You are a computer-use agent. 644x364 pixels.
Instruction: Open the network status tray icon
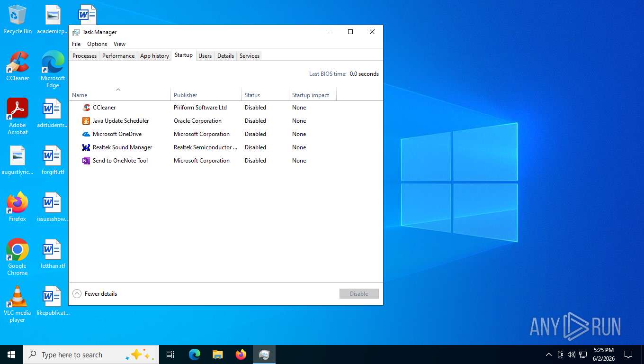[x=583, y=355]
